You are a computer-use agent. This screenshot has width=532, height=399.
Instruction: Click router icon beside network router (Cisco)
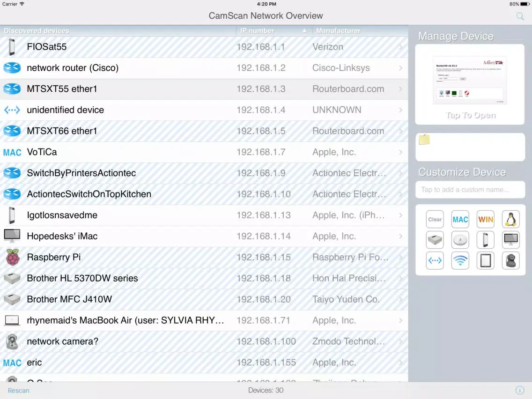click(12, 68)
